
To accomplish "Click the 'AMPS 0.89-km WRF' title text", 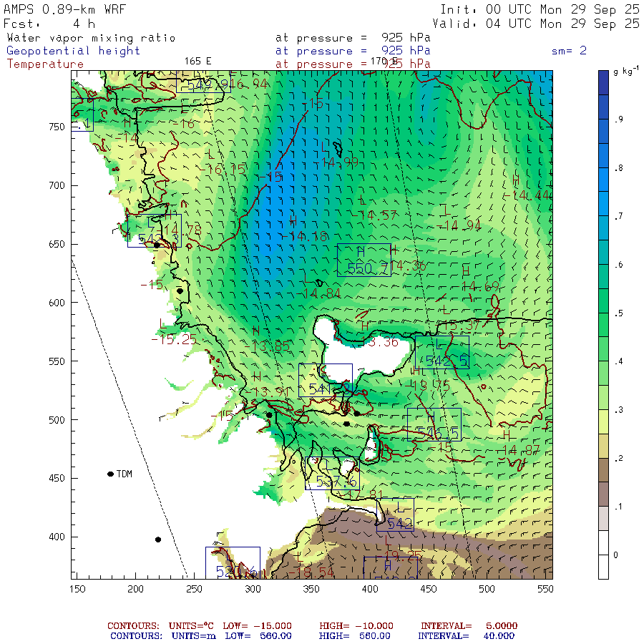I will 64,9.
